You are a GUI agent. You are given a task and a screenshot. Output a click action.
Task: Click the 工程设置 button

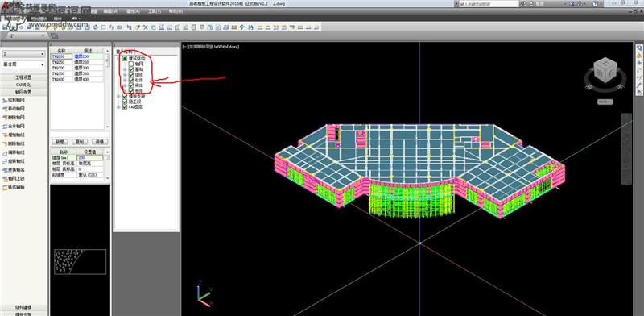[24, 77]
